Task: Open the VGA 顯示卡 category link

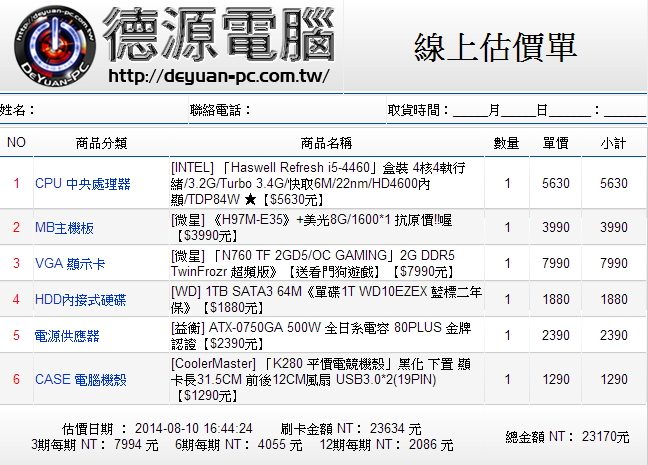Action: (70, 263)
